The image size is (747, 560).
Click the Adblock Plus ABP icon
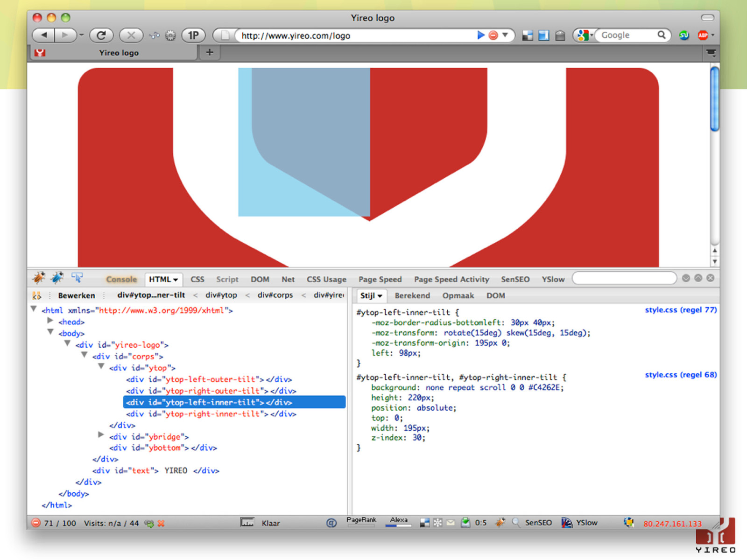pos(703,35)
